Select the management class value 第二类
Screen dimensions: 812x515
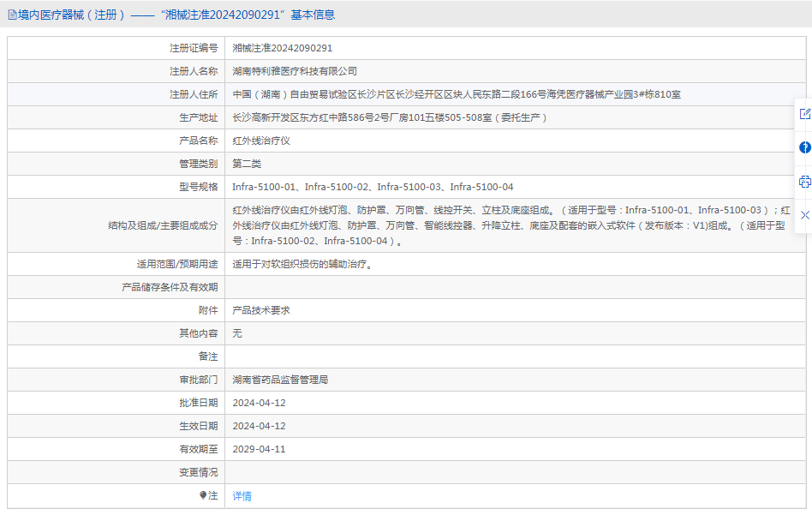[247, 164]
